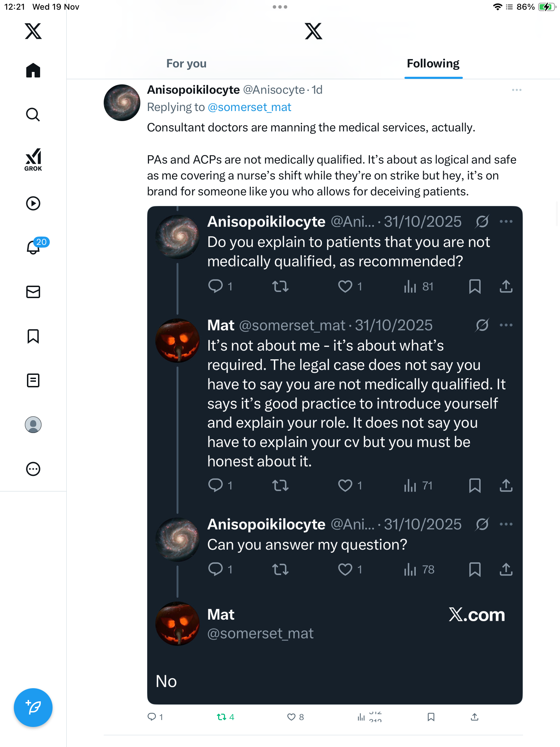Screen dimensions: 560x747
Task: Launch Grok from the sidebar
Action: (x=33, y=160)
